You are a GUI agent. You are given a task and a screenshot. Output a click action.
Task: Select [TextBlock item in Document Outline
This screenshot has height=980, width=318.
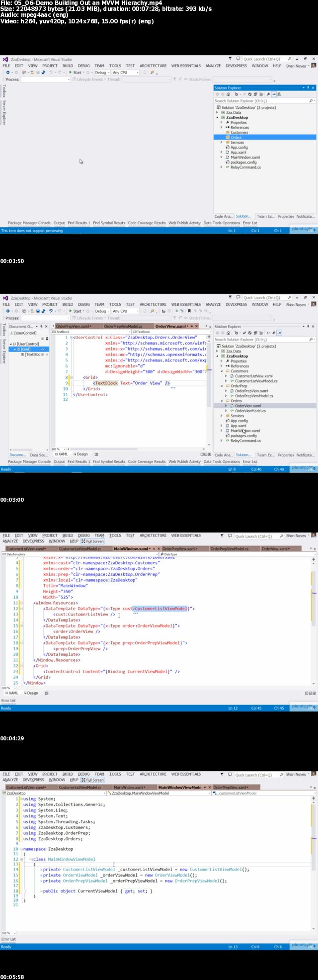tap(32, 355)
